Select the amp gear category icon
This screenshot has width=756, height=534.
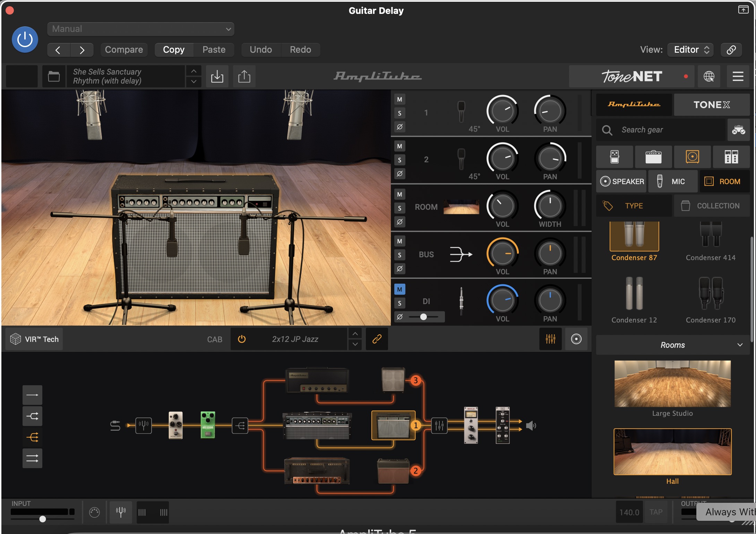653,157
